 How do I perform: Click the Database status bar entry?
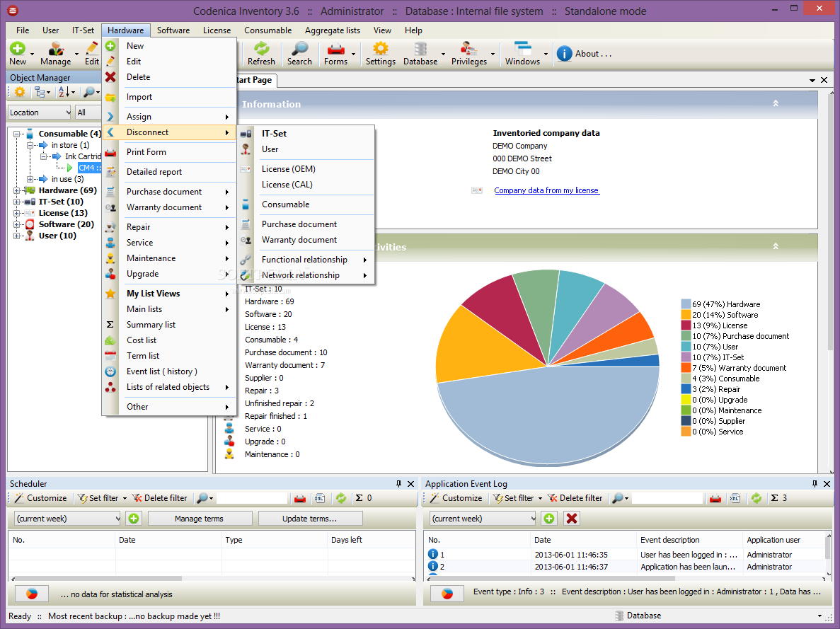click(638, 616)
